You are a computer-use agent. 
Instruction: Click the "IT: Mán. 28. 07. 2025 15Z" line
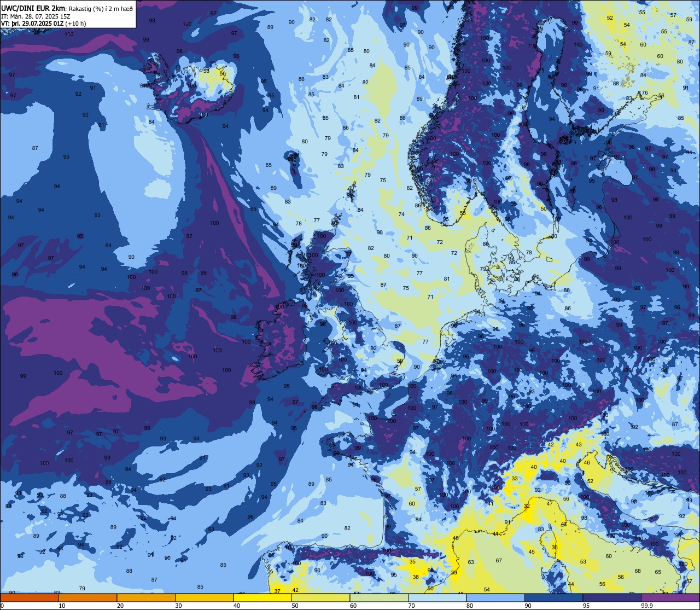36,16
